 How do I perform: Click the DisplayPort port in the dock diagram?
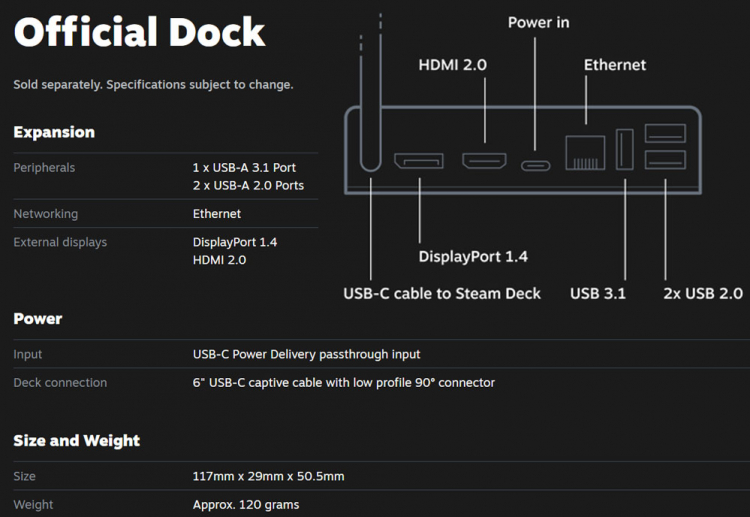[x=419, y=160]
